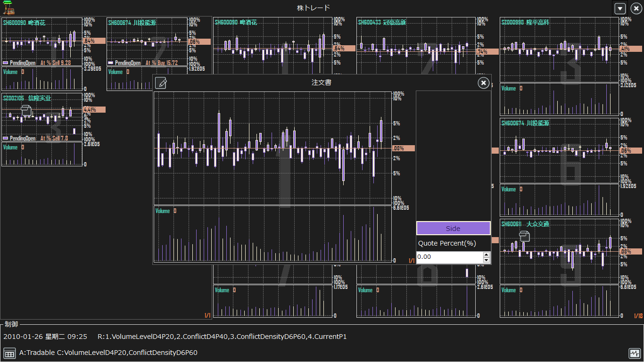644x362 pixels.
Task: Select SH600674 chart with Buy 15.72 pending order
Action: (147, 42)
